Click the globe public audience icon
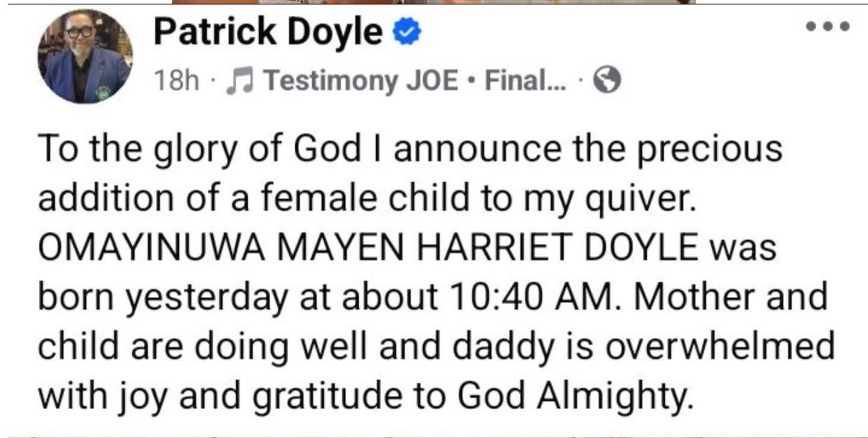The image size is (868, 438). pyautogui.click(x=607, y=80)
